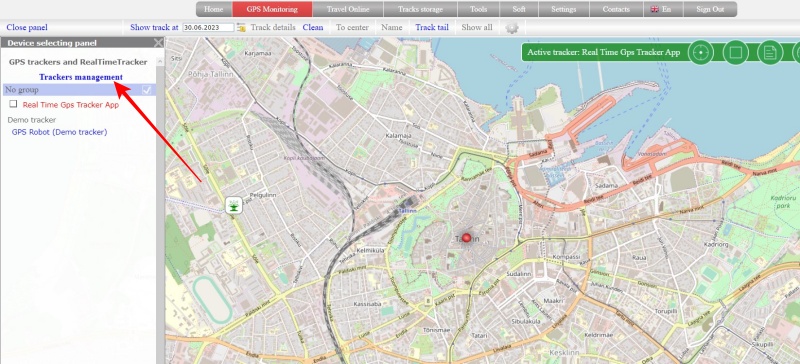Screen dimensions: 800x364
Task: Click the track date input field
Action: pos(208,28)
